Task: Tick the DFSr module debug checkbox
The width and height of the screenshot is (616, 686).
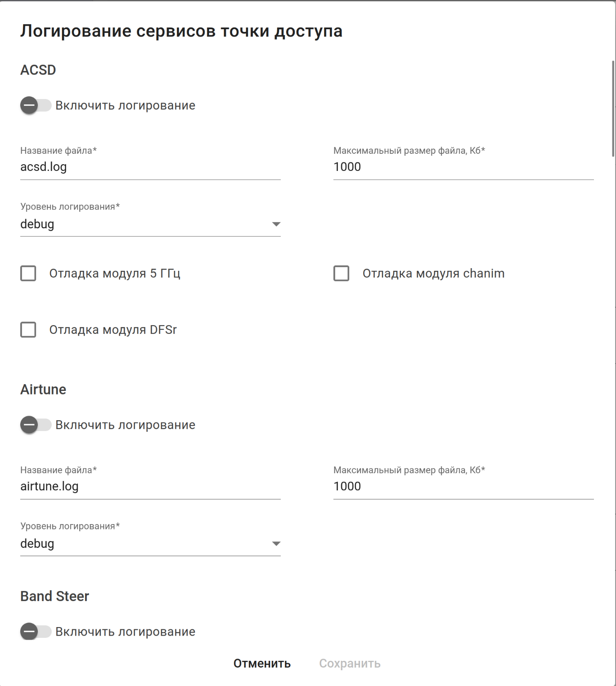Action: (x=28, y=330)
